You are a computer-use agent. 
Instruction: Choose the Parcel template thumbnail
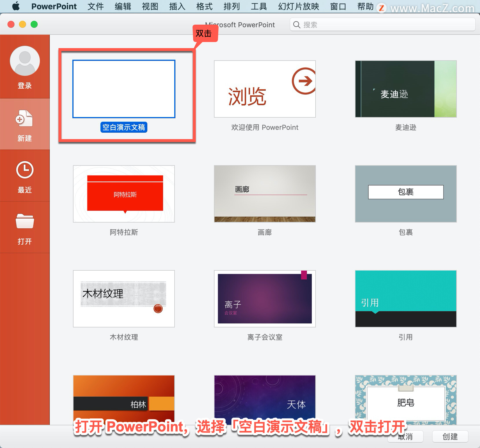(406, 194)
